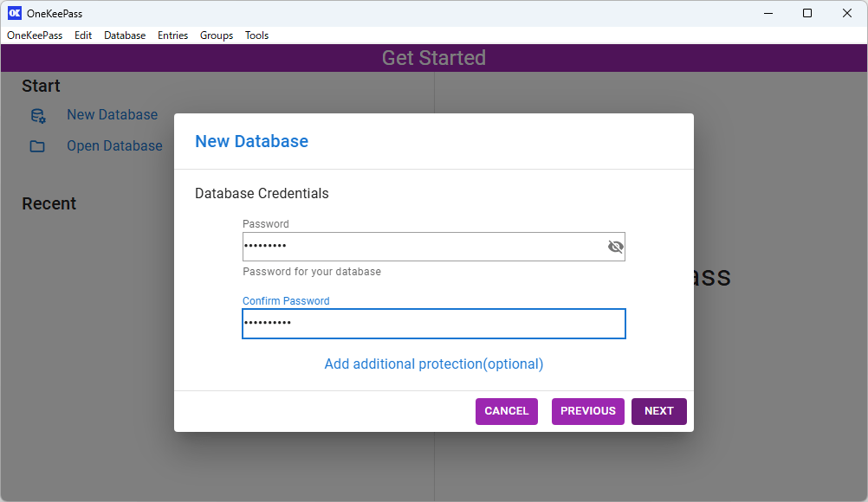This screenshot has height=502, width=868.
Task: Toggle password visibility eye icon
Action: pyautogui.click(x=615, y=247)
